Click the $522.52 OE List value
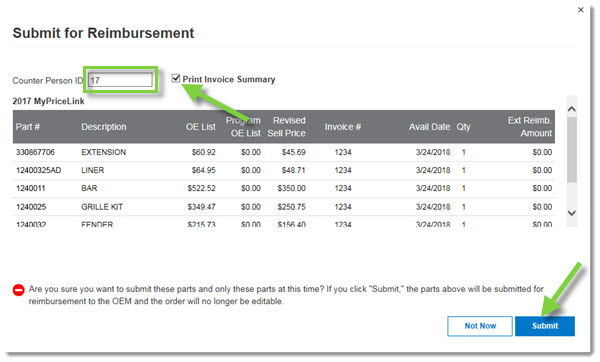This screenshot has height=362, width=600. click(x=202, y=188)
